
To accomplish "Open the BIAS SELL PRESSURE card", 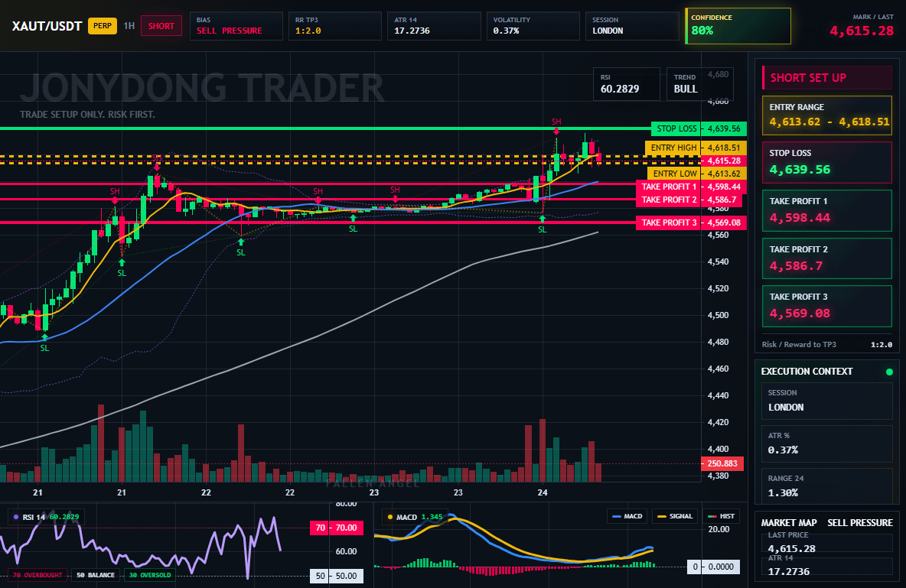I will point(236,26).
